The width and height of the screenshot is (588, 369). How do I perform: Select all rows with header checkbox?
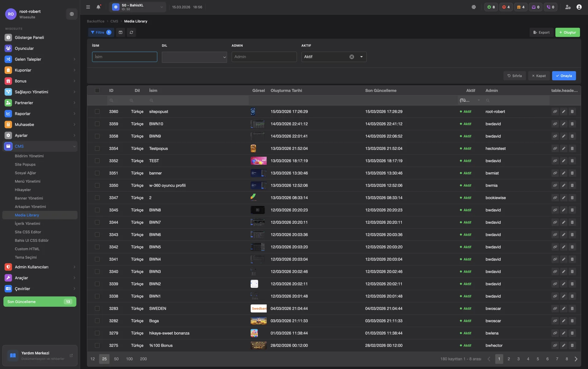[97, 90]
